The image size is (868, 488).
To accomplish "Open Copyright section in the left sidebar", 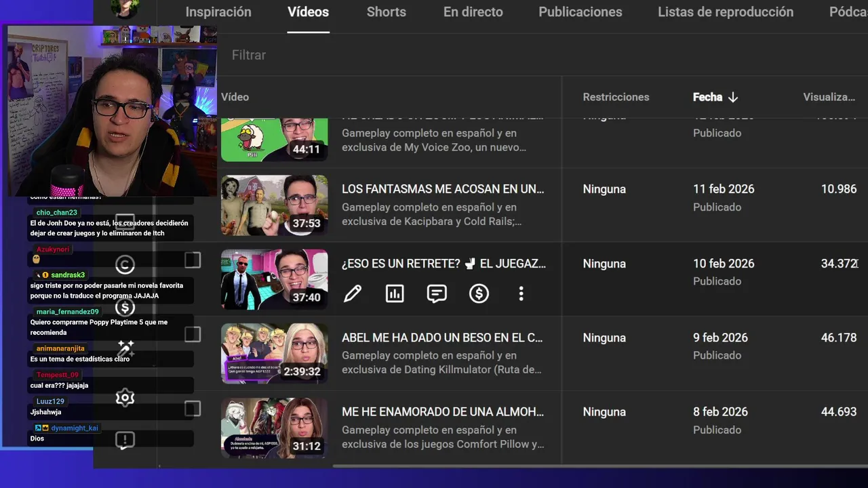I will click(125, 264).
